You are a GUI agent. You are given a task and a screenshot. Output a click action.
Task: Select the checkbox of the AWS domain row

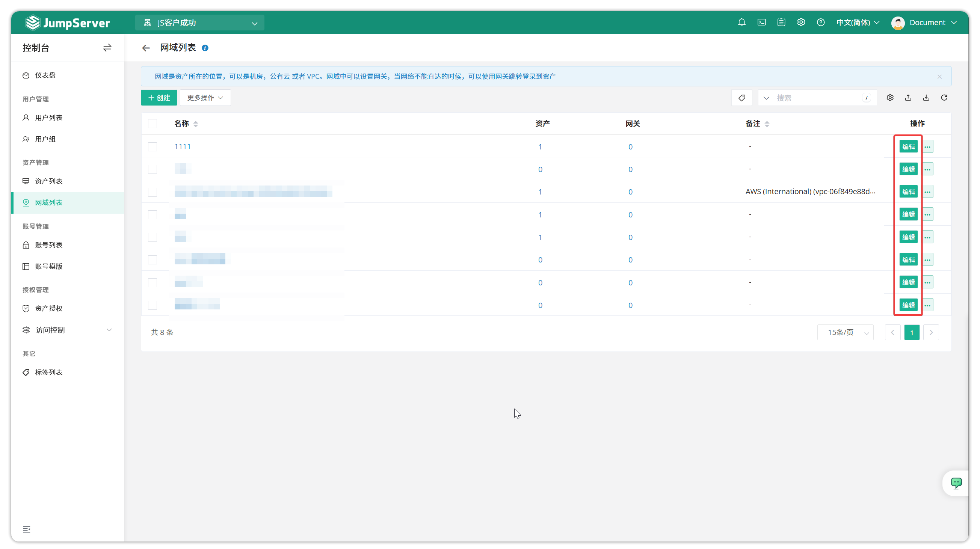pyautogui.click(x=153, y=192)
